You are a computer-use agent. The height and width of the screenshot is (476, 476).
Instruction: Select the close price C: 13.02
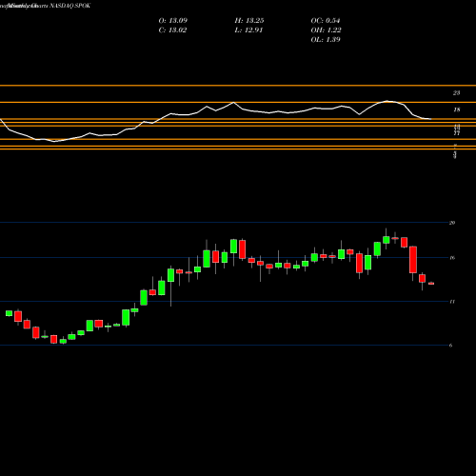(172, 30)
